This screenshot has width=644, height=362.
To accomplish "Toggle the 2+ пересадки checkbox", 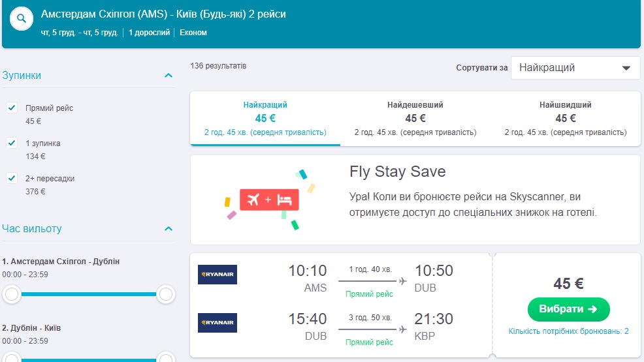I will click(x=12, y=178).
